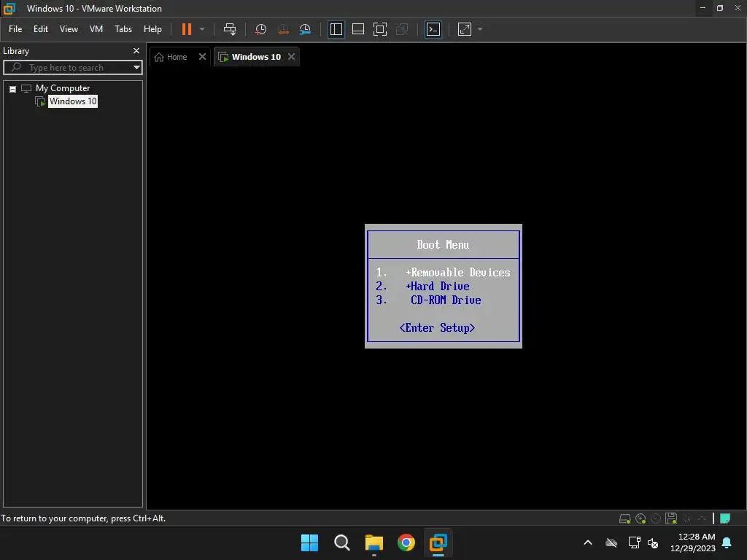Click the grayed second CD/DVD status icon
This screenshot has width=747, height=560.
[x=656, y=518]
